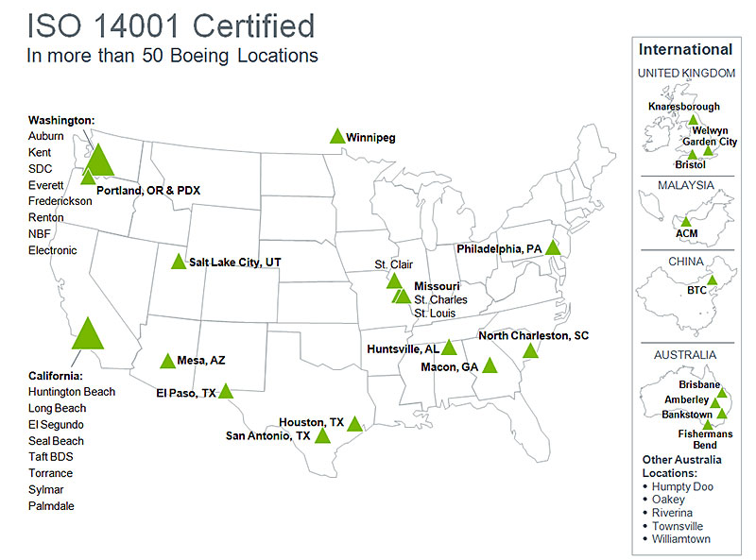Select the Winnipeg triangle marker
Viewport: 756px width, 560px height.
click(x=337, y=137)
